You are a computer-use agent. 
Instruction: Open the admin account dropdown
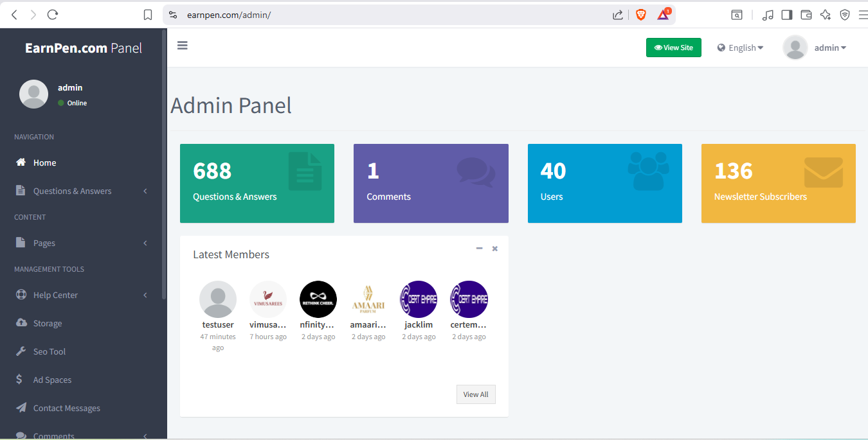[x=829, y=47]
